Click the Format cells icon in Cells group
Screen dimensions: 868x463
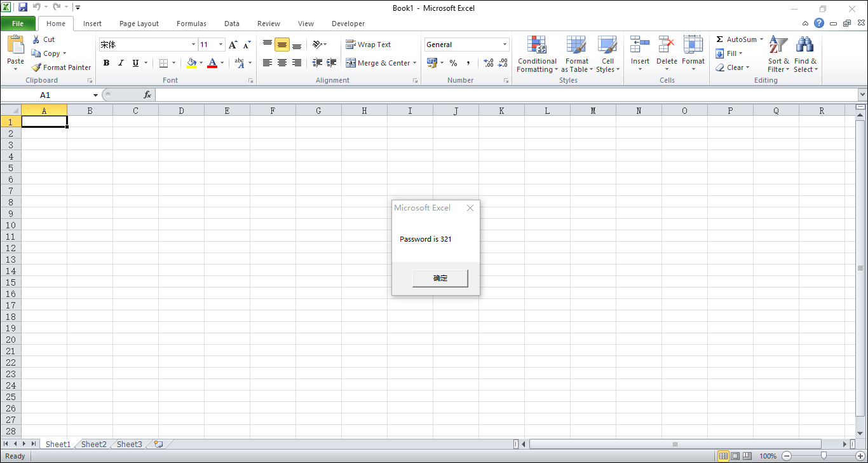(693, 45)
